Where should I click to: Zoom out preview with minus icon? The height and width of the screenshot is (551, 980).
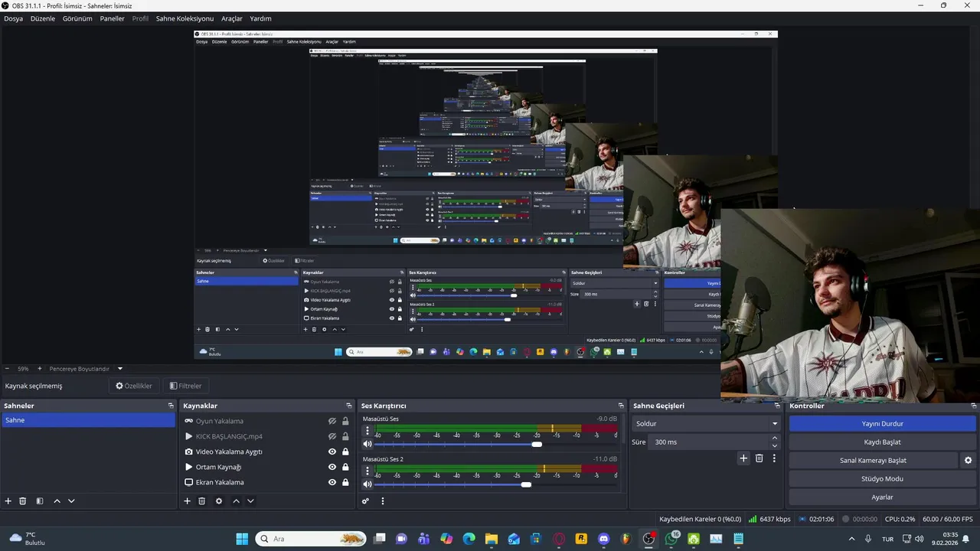[8, 369]
